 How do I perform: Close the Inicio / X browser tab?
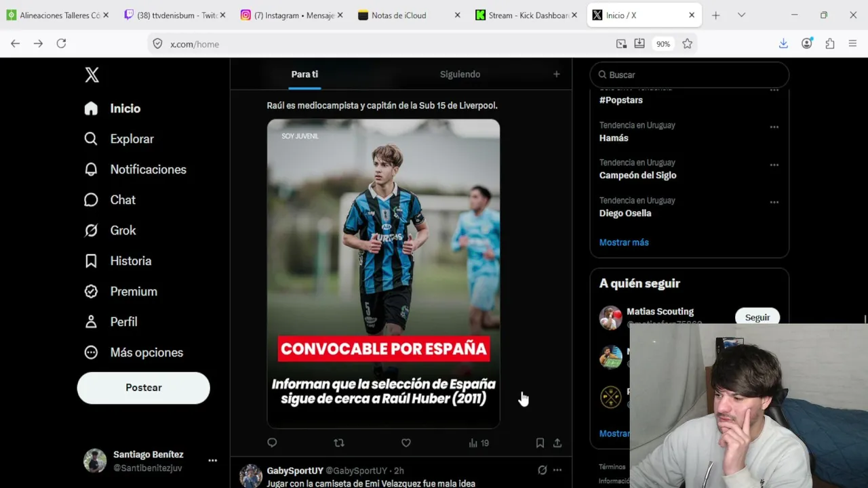pos(692,15)
